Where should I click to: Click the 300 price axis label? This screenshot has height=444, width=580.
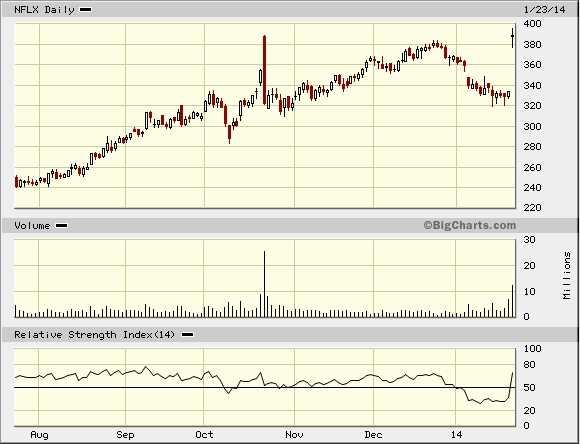pyautogui.click(x=532, y=127)
